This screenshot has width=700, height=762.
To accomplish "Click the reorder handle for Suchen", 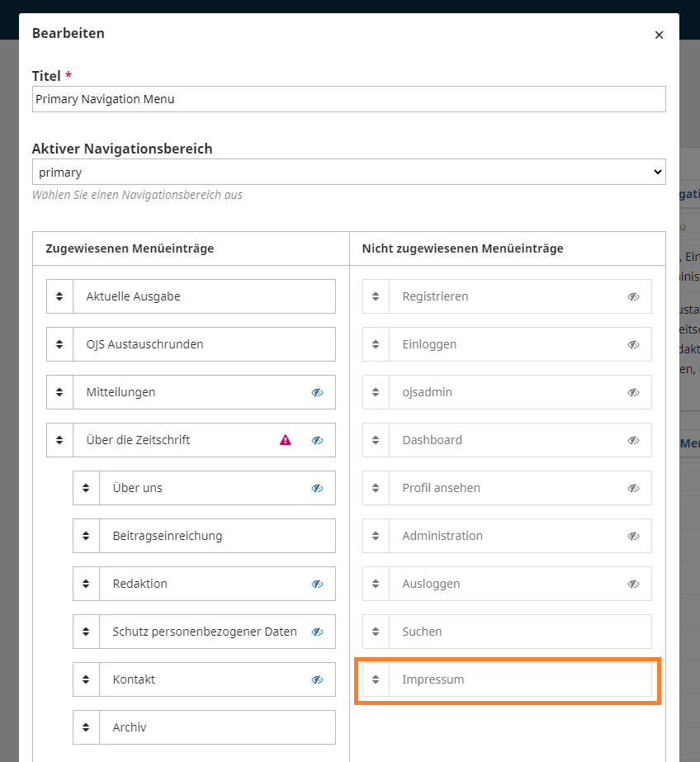I will click(x=376, y=632).
